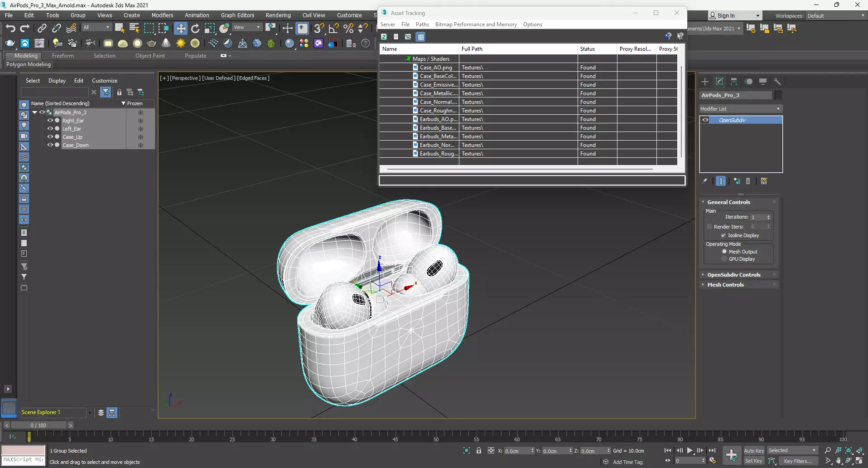Open Select by Name dialog icon
This screenshot has height=468, width=868.
pyautogui.click(x=134, y=29)
